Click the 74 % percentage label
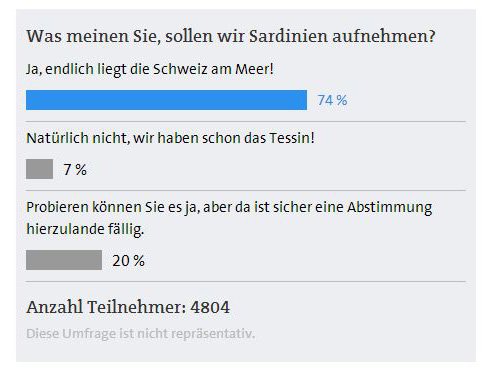The image size is (491, 375). [332, 100]
